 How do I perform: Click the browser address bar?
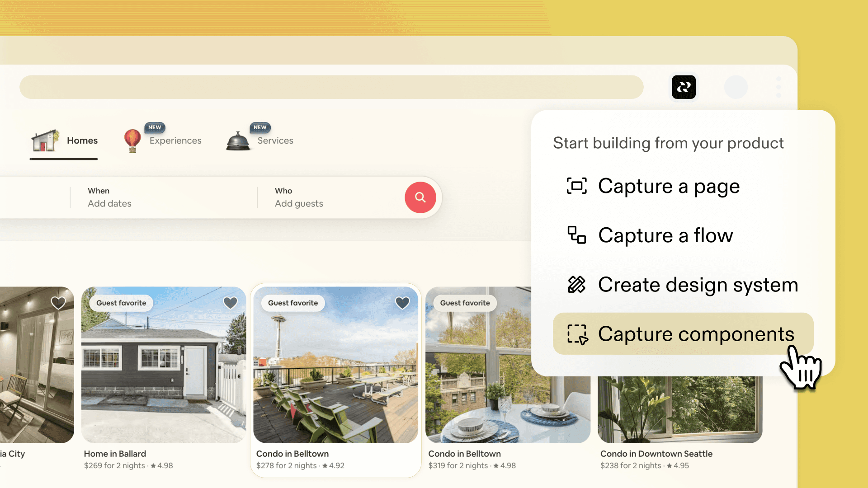(331, 87)
